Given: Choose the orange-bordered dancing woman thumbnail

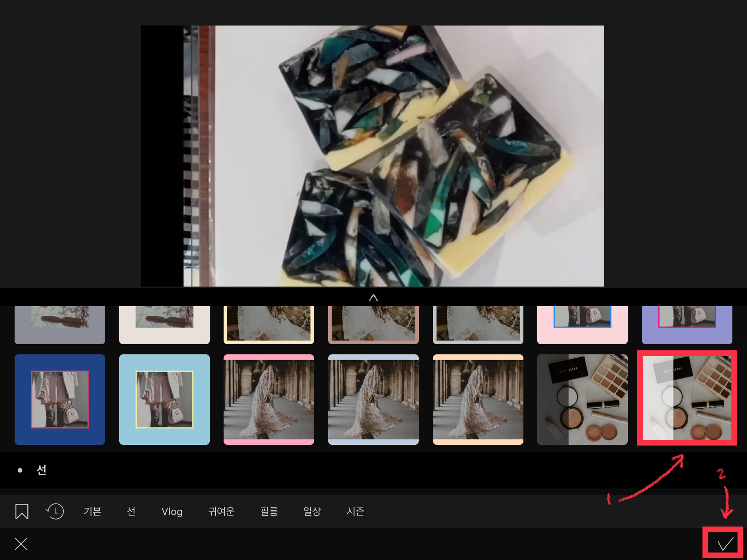Looking at the screenshot, I should [x=478, y=399].
